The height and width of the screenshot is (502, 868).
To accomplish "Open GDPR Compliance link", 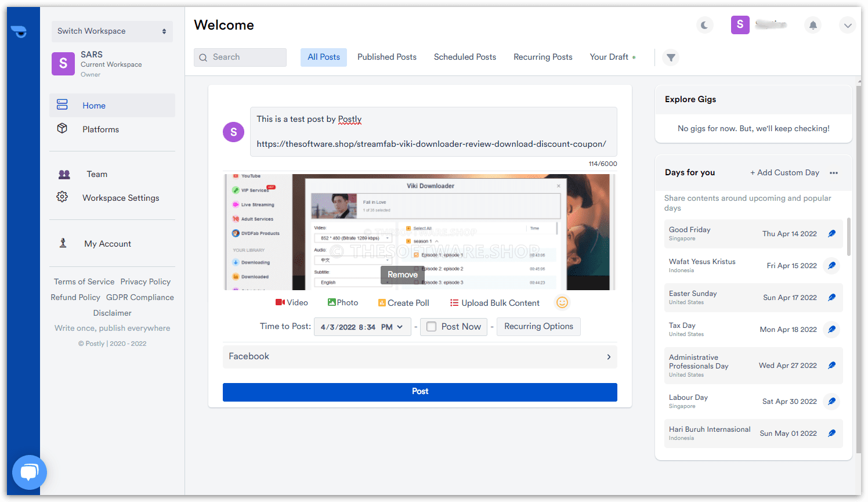I will [x=140, y=297].
